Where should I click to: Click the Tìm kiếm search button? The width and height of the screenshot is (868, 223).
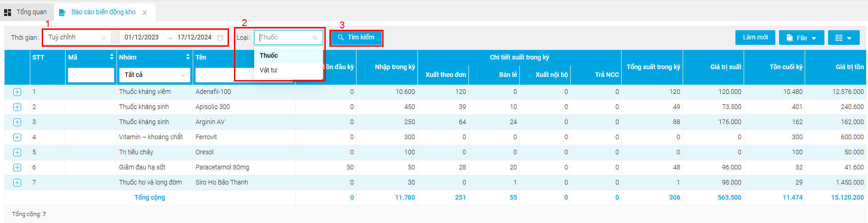356,38
